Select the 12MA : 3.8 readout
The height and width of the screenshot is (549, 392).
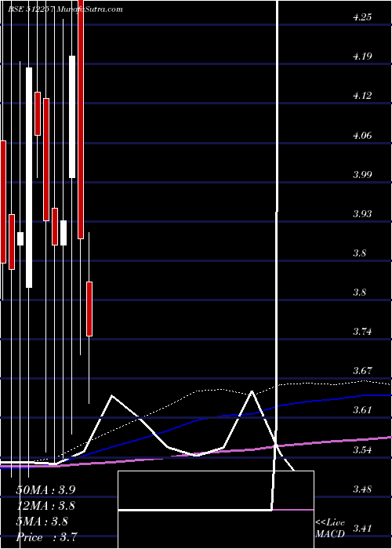(x=45, y=506)
